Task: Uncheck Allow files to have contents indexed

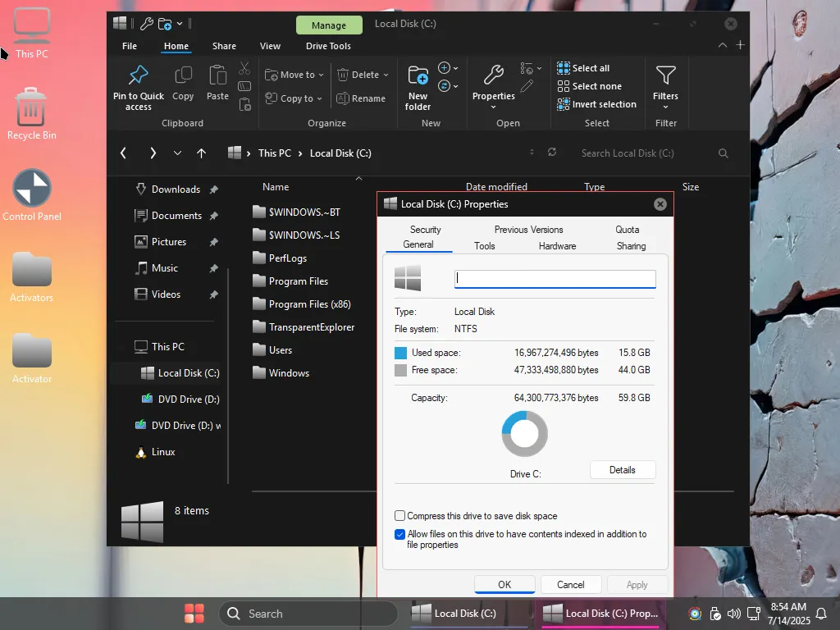Action: 399,534
